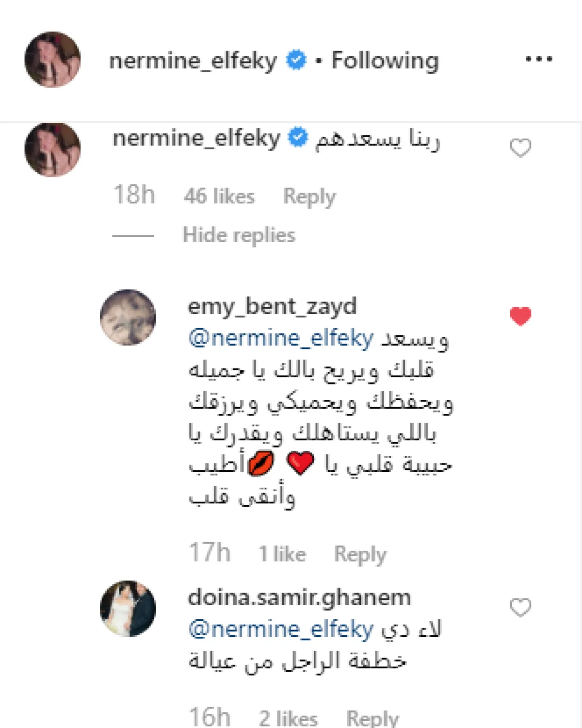This screenshot has width=582, height=728.
Task: Reply to emy_bent_zayd's comment
Action: [360, 554]
